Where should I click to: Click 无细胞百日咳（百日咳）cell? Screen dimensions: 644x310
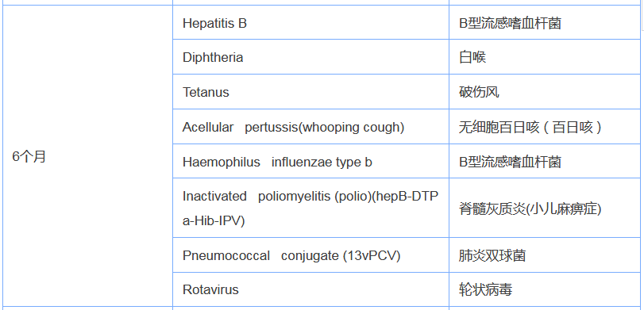point(545,127)
